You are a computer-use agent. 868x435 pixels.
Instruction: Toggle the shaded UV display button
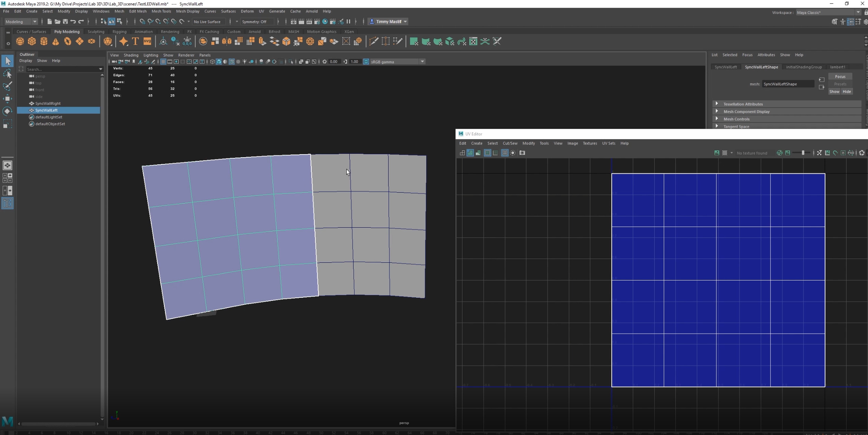point(470,153)
